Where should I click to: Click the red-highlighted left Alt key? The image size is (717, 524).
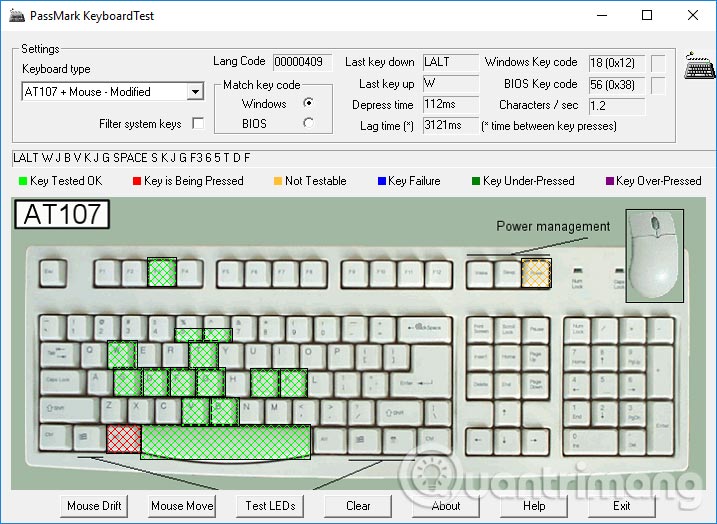click(123, 439)
